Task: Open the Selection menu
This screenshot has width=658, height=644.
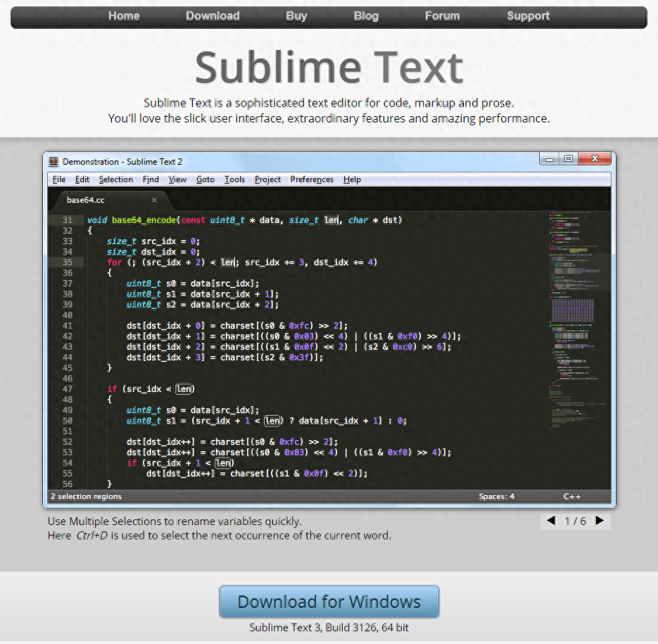Action: [x=116, y=179]
